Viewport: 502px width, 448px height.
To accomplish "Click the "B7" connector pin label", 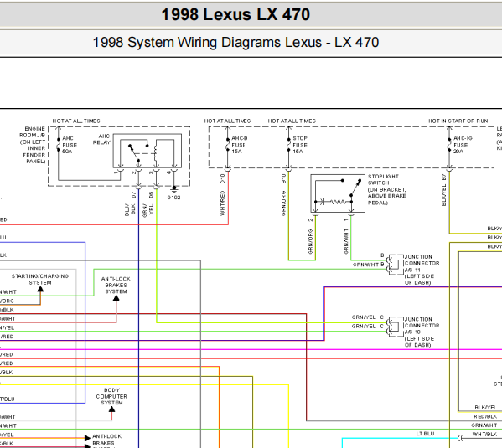I will [x=443, y=177].
